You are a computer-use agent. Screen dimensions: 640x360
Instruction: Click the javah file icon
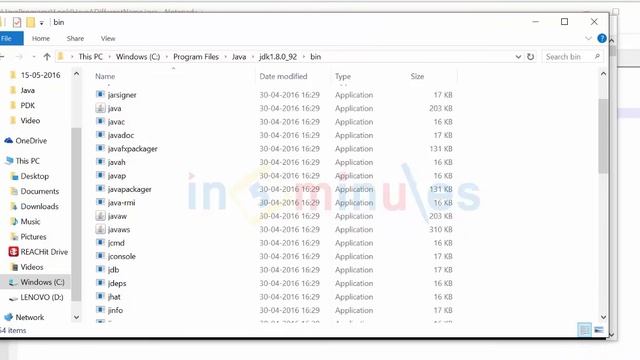[100, 162]
